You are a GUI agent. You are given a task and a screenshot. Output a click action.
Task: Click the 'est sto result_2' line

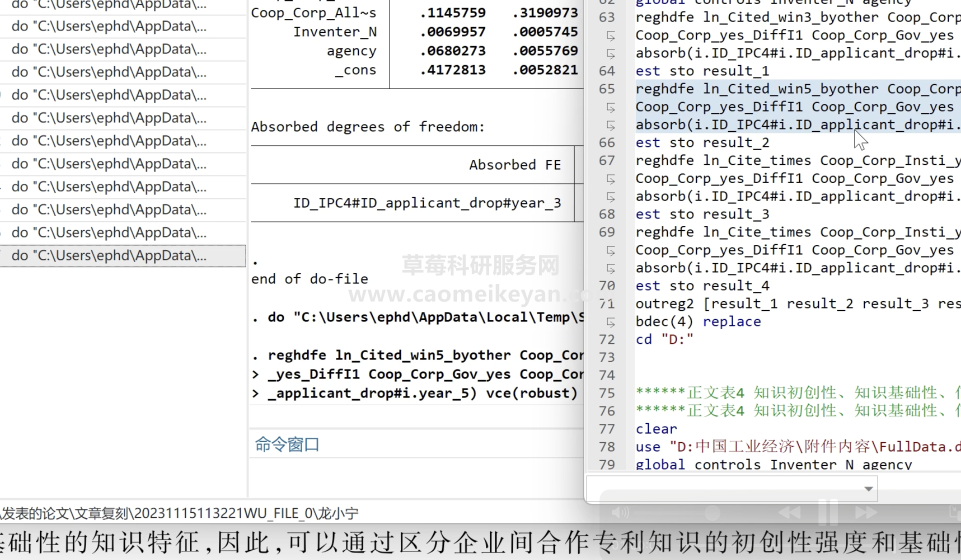[702, 142]
